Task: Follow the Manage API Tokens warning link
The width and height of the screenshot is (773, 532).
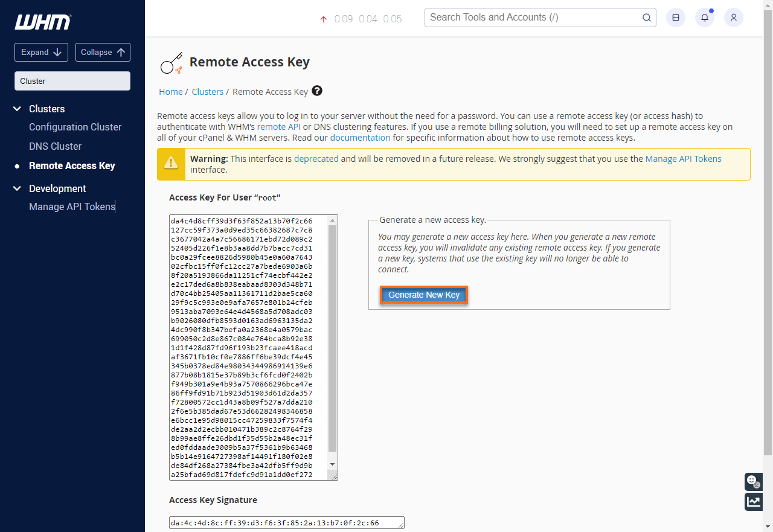Action: pyautogui.click(x=683, y=158)
